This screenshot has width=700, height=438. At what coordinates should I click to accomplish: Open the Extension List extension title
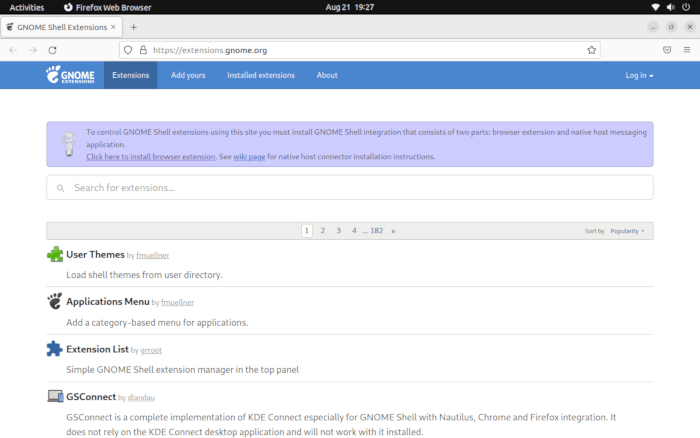[x=97, y=349]
